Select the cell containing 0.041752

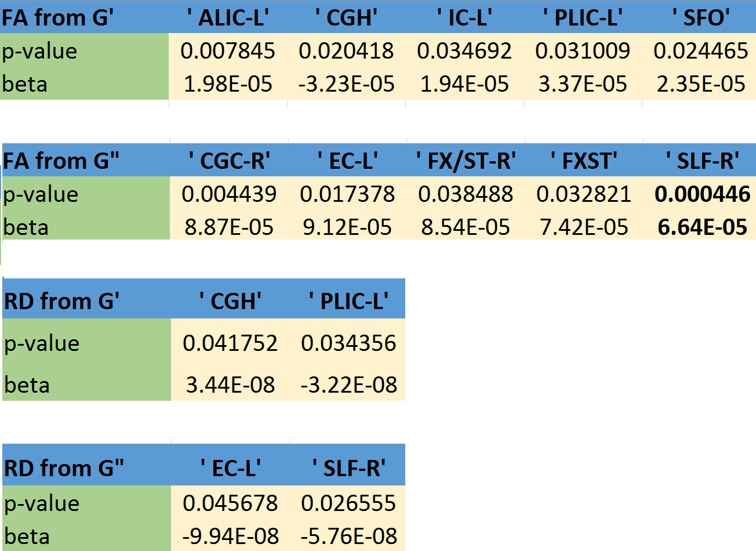[x=230, y=343]
